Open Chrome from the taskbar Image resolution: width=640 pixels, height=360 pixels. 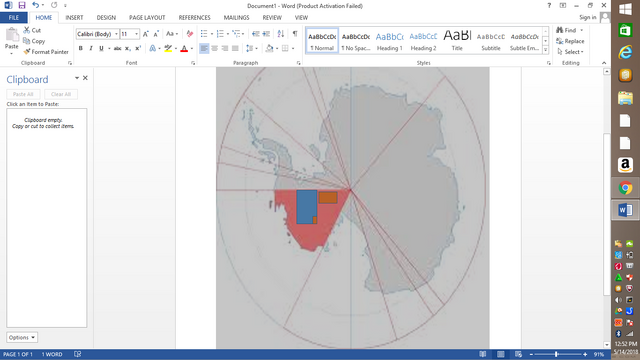coord(625,188)
